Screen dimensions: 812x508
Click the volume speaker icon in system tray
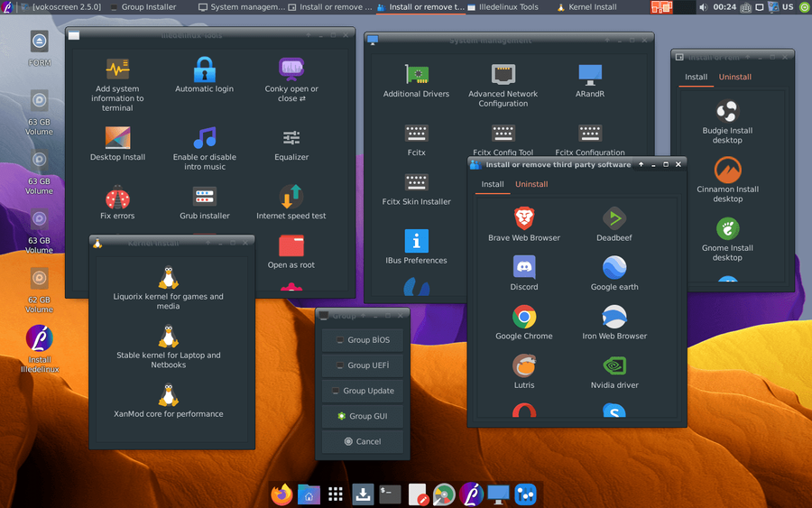click(x=703, y=7)
